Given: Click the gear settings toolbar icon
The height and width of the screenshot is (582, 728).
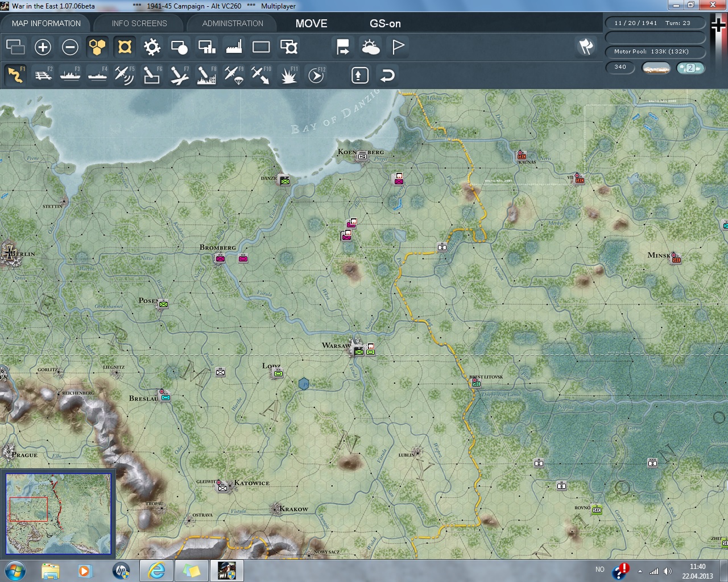Looking at the screenshot, I should click(152, 47).
